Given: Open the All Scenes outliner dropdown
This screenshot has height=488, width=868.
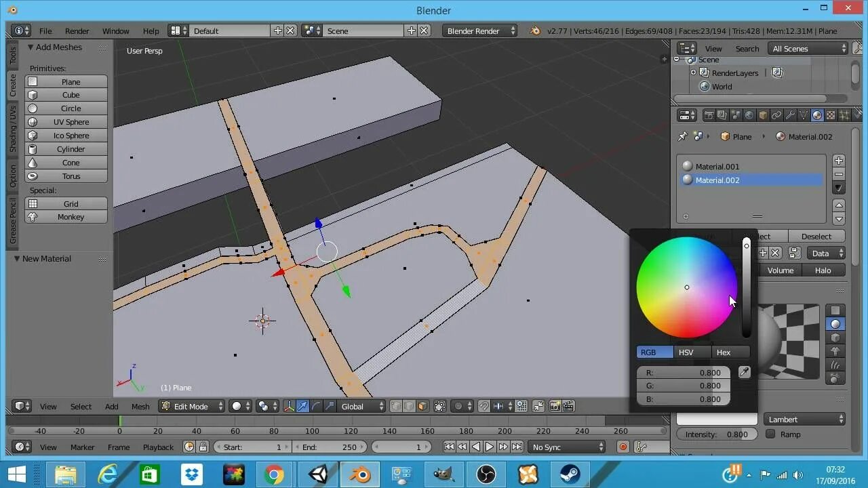Looking at the screenshot, I should [x=808, y=48].
